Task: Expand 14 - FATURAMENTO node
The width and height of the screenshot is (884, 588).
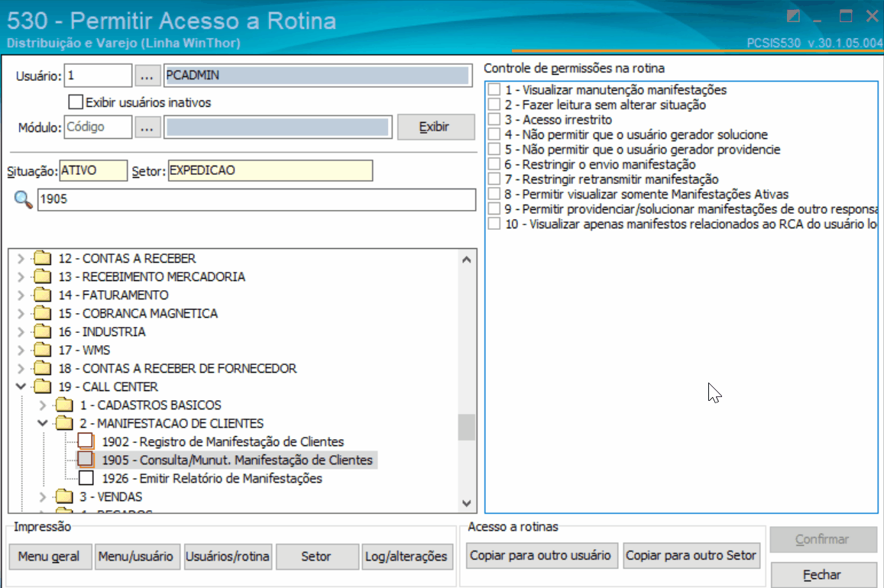Action: click(21, 295)
